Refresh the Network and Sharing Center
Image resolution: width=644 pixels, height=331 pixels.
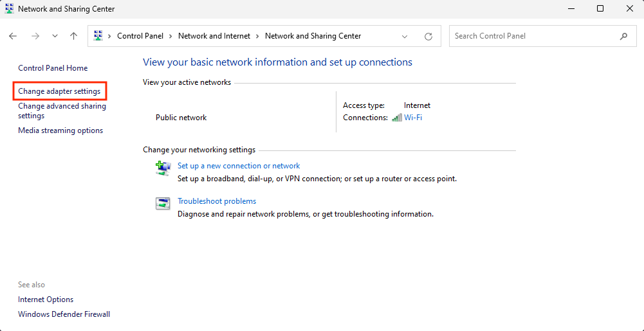coord(428,36)
